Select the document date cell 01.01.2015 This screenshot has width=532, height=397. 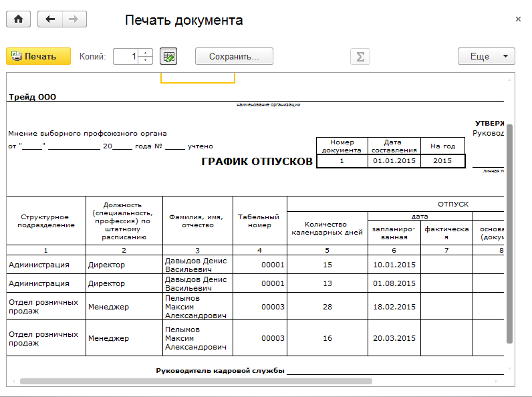coord(394,161)
